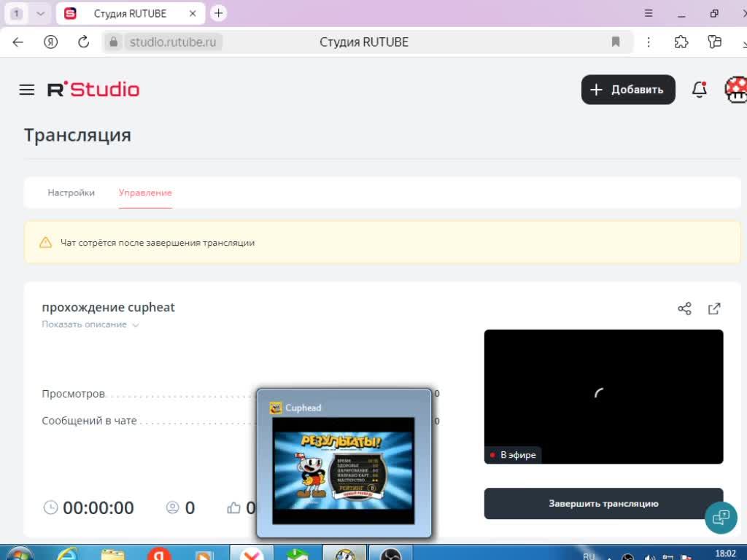Open the stream in a new window
This screenshot has height=560, width=747.
714,308
